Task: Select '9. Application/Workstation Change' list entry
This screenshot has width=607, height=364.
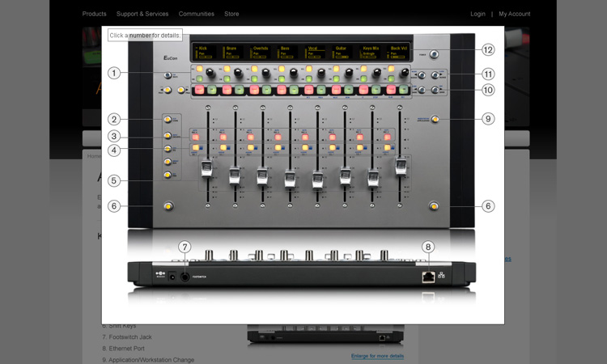Action: point(148,360)
